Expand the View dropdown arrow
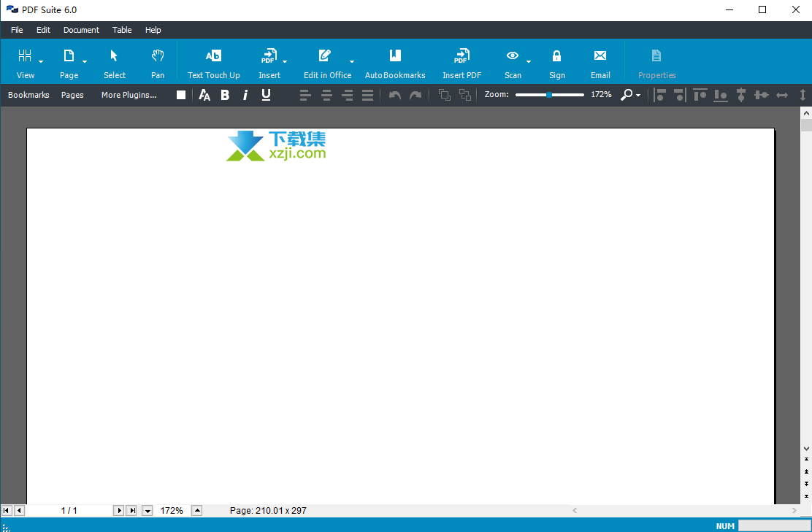Screen dimensions: 812x532 click(x=41, y=61)
